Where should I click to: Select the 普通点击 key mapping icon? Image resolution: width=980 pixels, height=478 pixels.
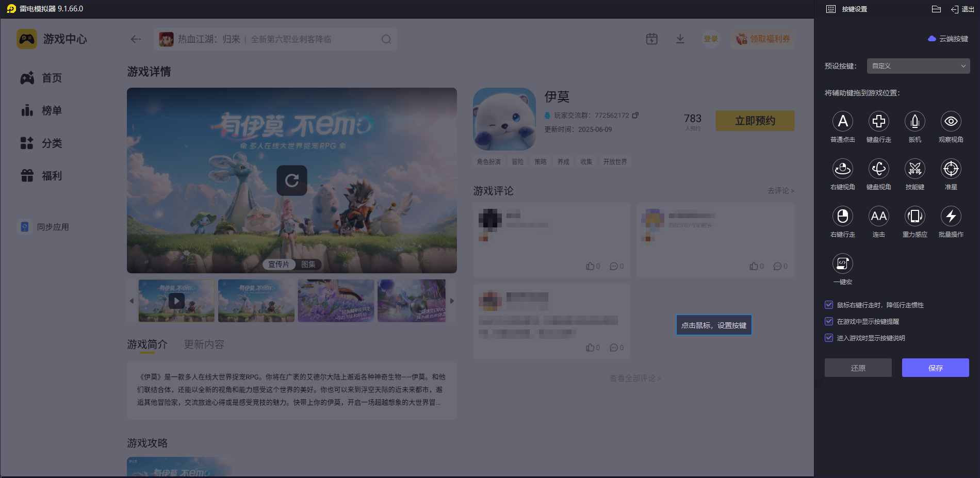point(843,122)
